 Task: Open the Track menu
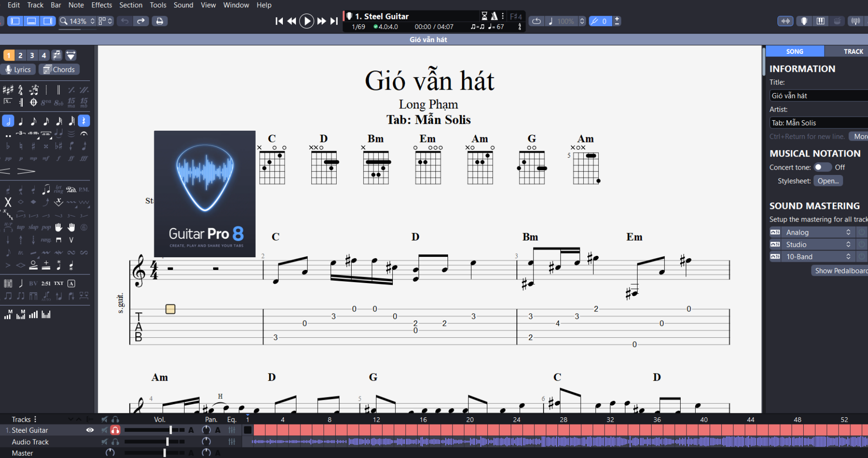click(35, 5)
